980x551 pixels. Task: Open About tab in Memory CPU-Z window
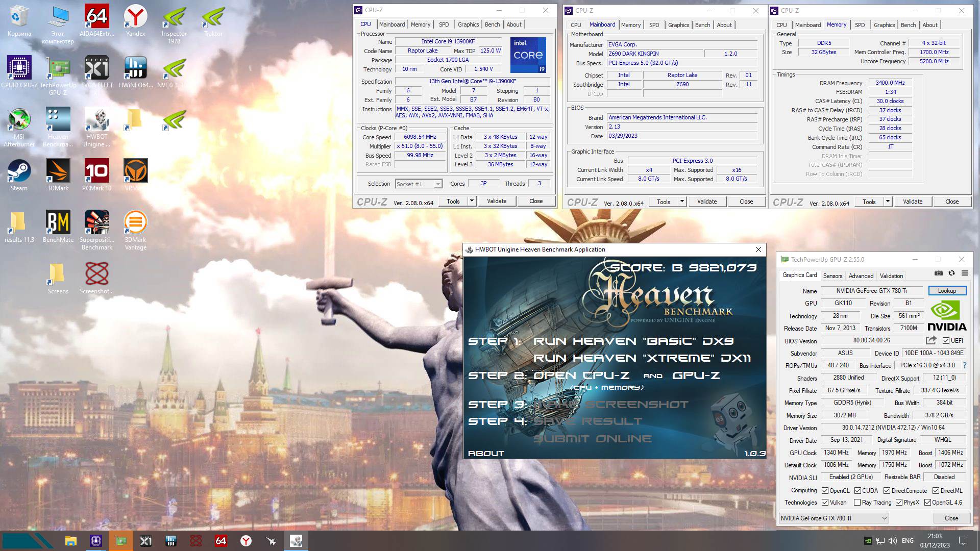tap(929, 25)
